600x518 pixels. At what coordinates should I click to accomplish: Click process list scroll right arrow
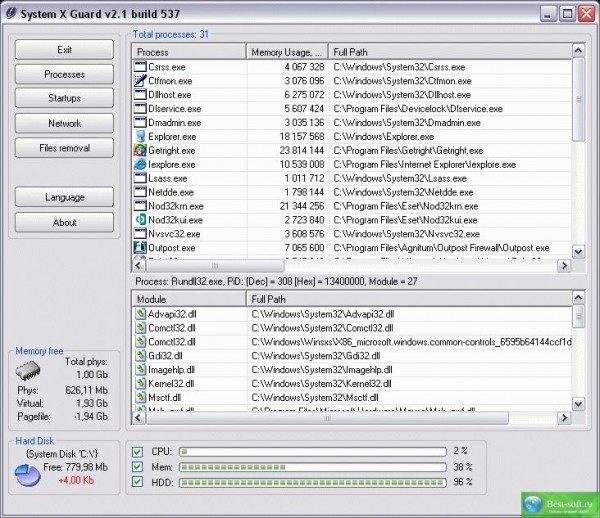(564, 266)
